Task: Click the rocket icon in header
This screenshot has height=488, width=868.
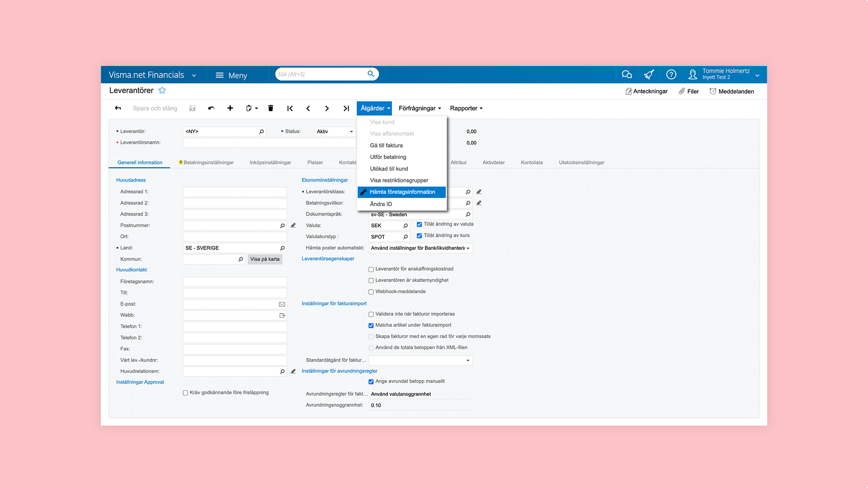Action: 649,75
